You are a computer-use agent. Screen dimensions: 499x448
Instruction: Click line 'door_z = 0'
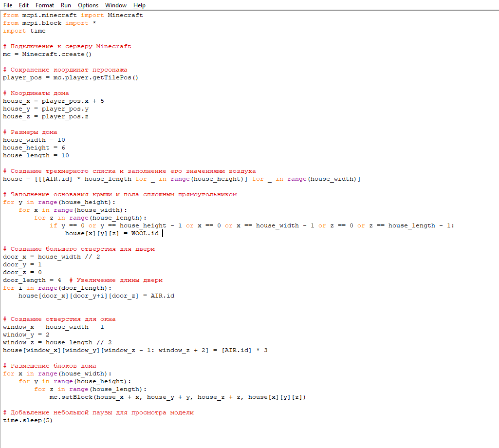coord(22,273)
